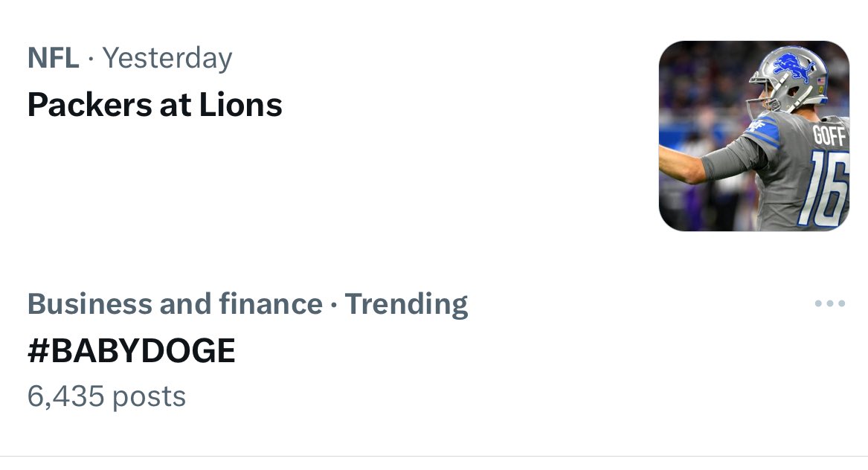Click the word finance in the category label
The width and height of the screenshot is (868, 470).
coord(276,304)
